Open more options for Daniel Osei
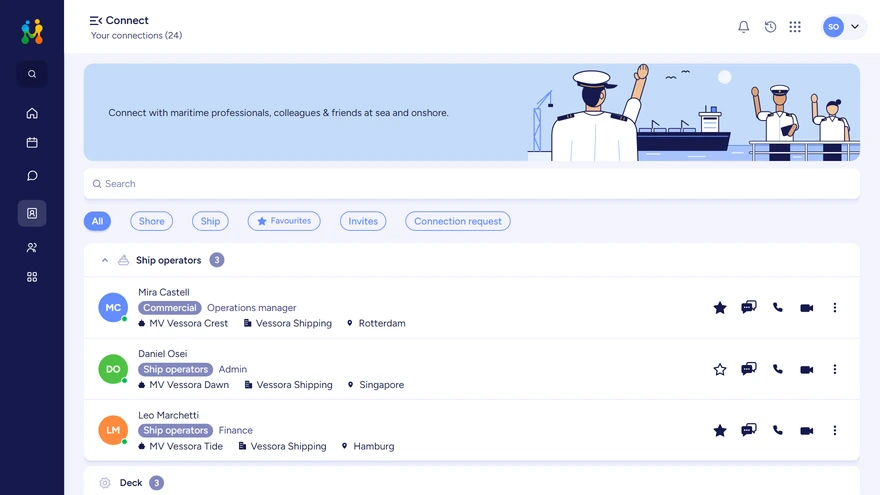The width and height of the screenshot is (880, 495). 835,369
